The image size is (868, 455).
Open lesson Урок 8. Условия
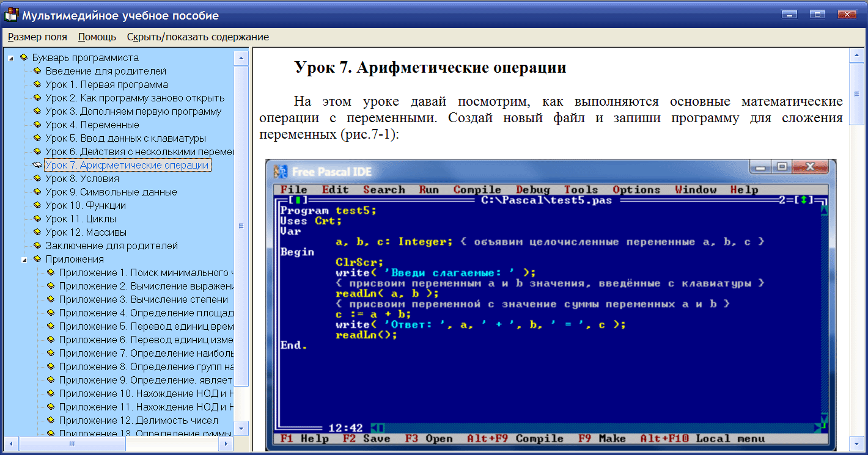coord(82,178)
